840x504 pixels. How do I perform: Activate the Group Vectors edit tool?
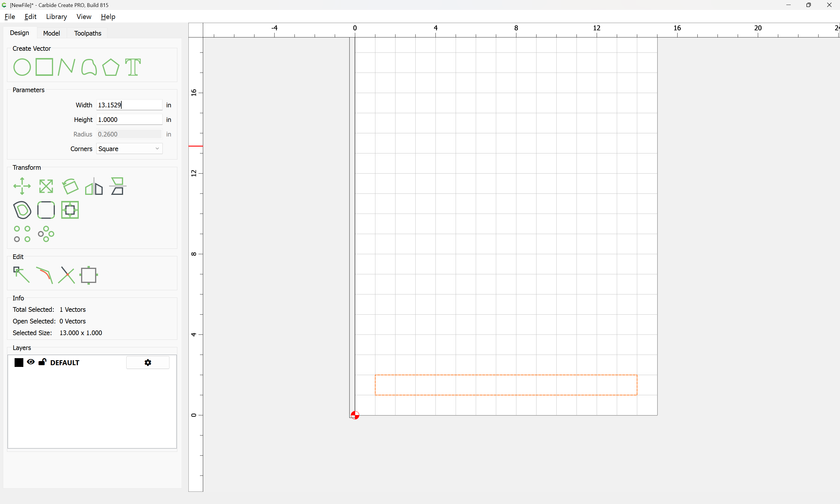[89, 275]
